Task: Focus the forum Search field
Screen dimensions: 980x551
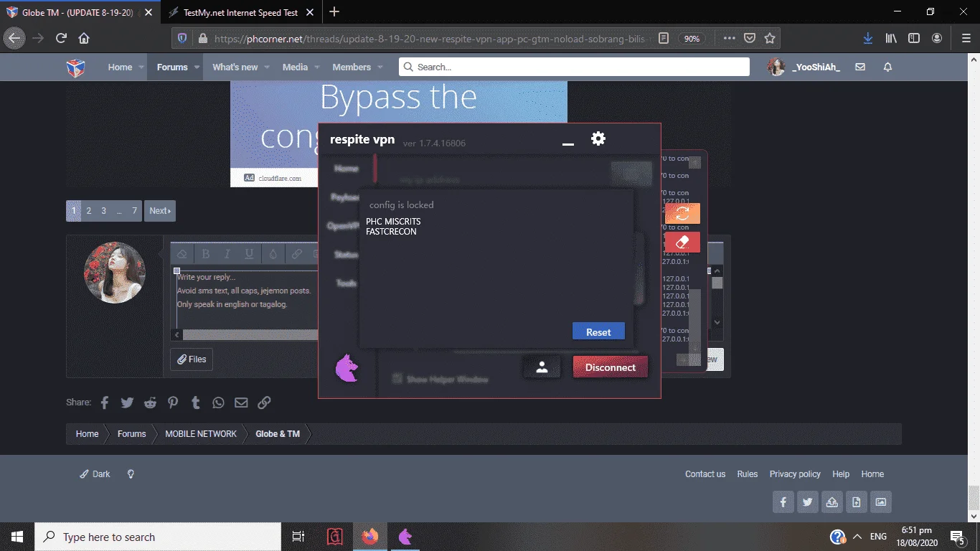Action: (x=574, y=67)
